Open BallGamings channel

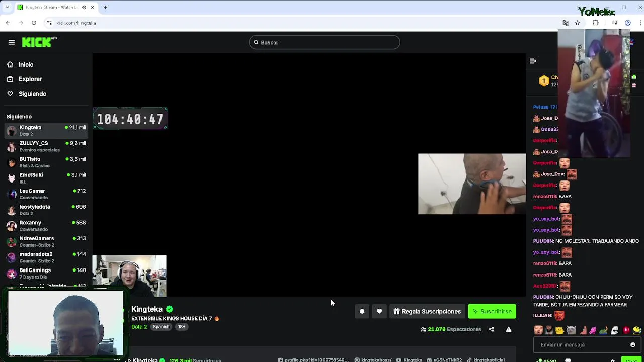(46, 273)
